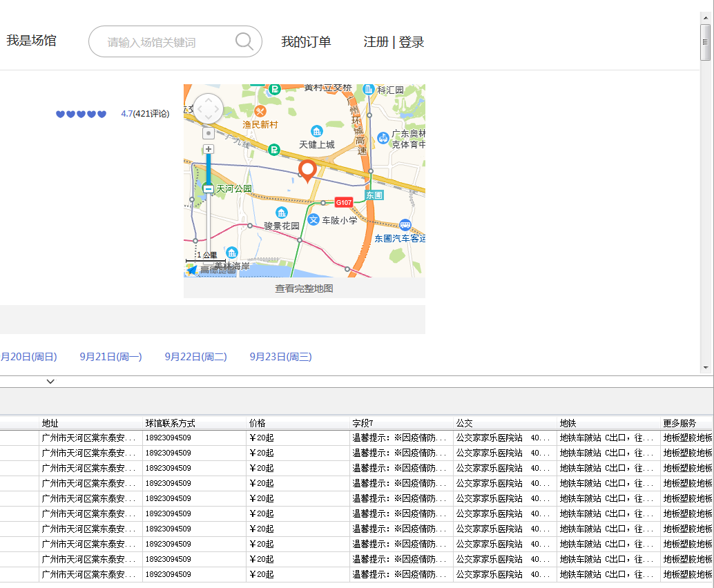The width and height of the screenshot is (714, 588).
Task: Click the map zoom in plus button
Action: pyautogui.click(x=209, y=149)
